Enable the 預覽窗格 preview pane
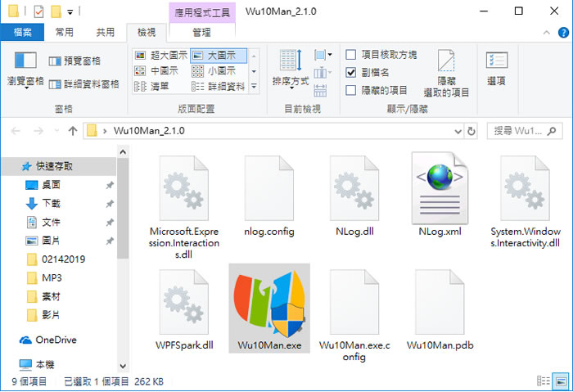Screen dimensions: 573x392 click(74, 61)
